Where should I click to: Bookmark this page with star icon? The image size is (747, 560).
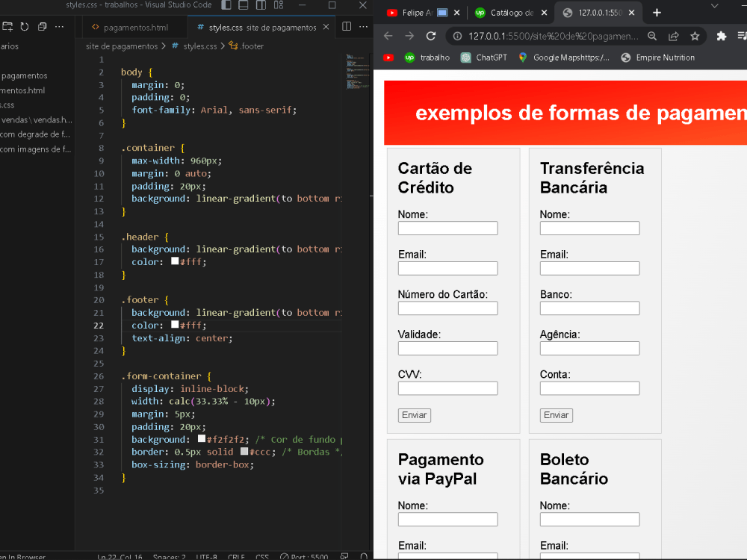tap(695, 36)
